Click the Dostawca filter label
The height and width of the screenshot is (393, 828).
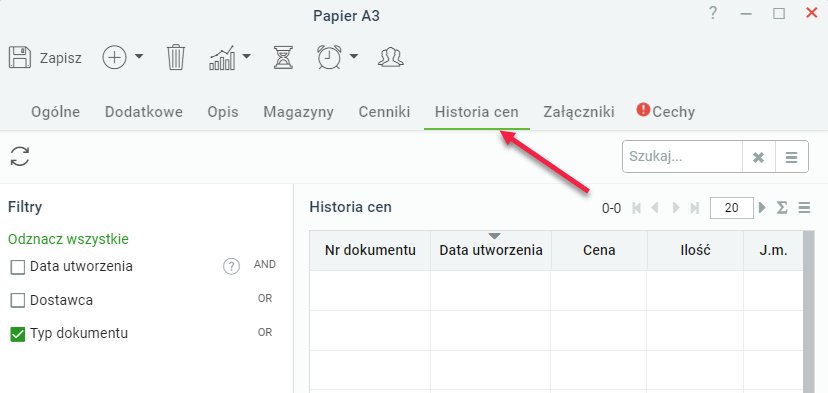pyautogui.click(x=61, y=301)
